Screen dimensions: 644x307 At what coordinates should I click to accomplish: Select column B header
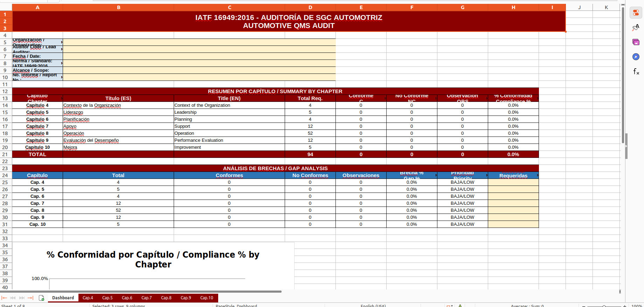tap(118, 7)
